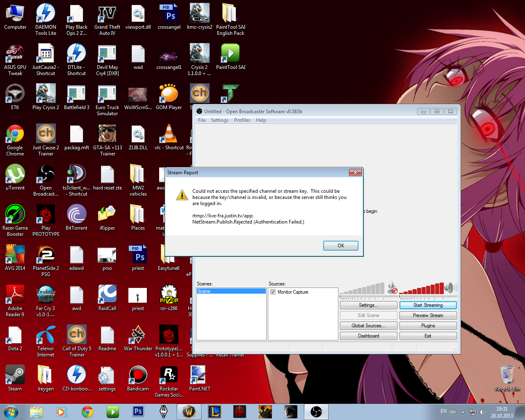
Task: Open the volume tray icon
Action: click(482, 412)
